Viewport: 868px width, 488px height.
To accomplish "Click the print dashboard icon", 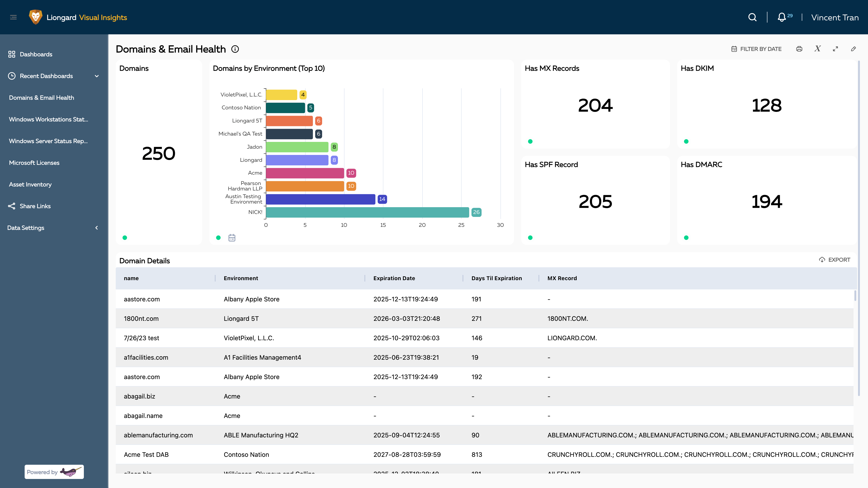I will click(x=799, y=49).
